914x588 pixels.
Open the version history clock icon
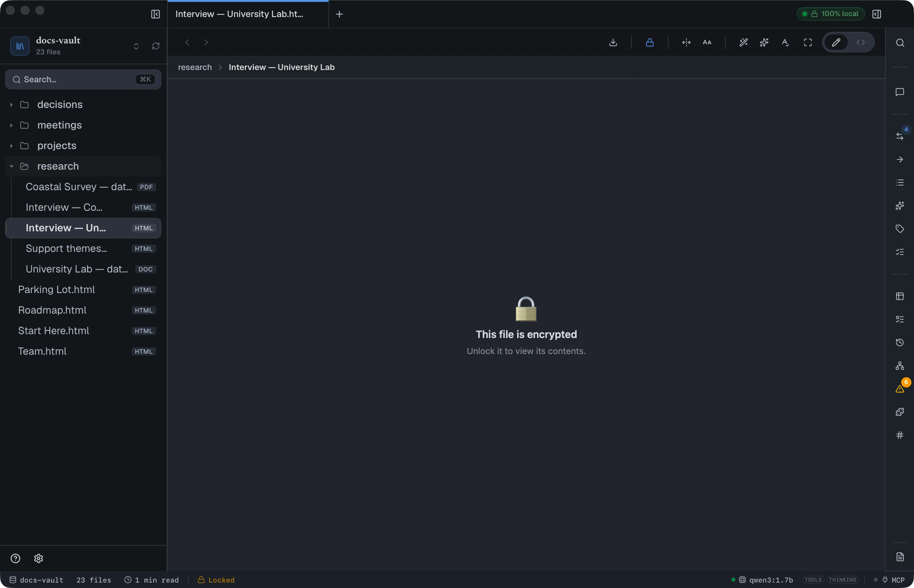click(x=900, y=342)
